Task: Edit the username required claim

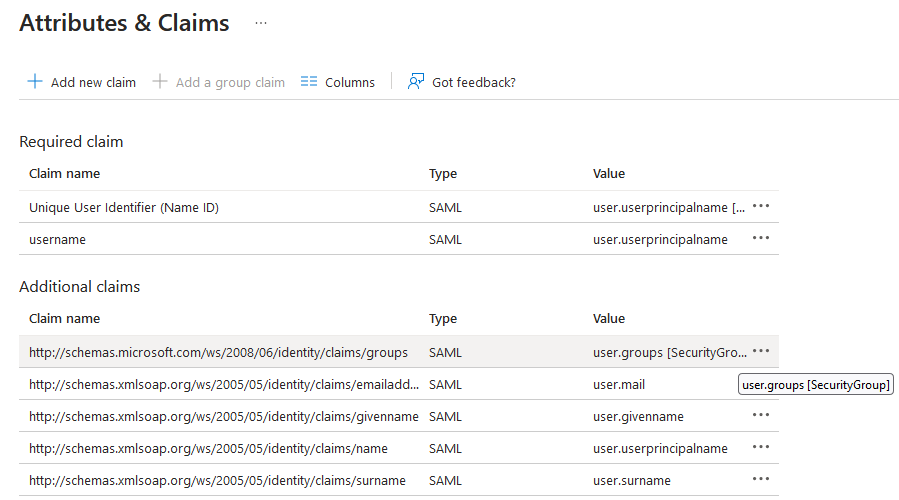Action: click(58, 239)
